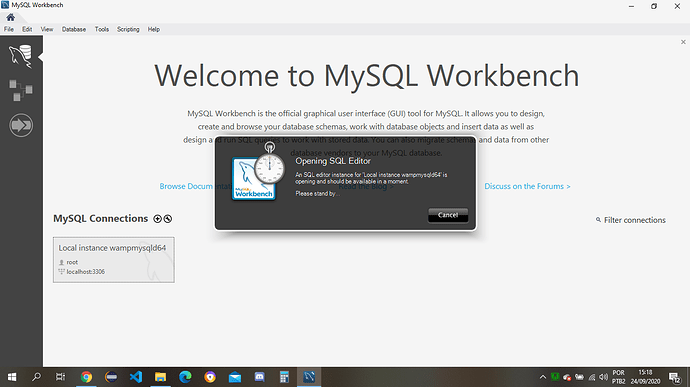Show hidden system tray icons
This screenshot has height=387, width=690.
click(x=543, y=377)
